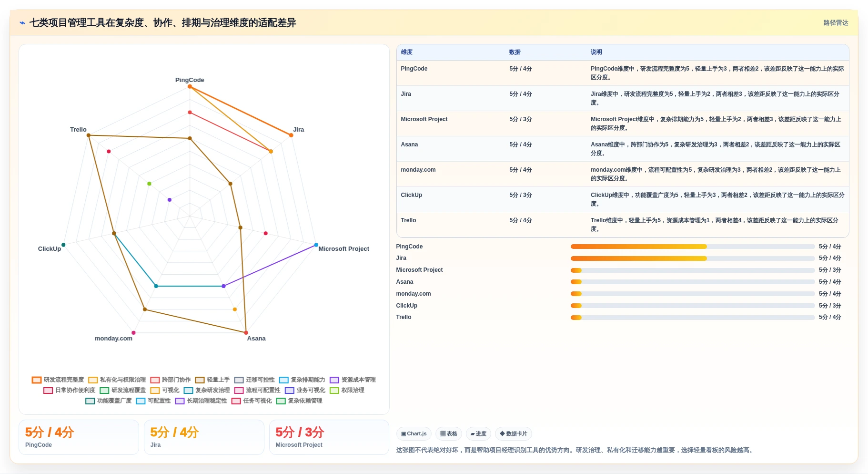Click the Jira axis label on radar
This screenshot has width=868, height=474.
click(x=299, y=130)
